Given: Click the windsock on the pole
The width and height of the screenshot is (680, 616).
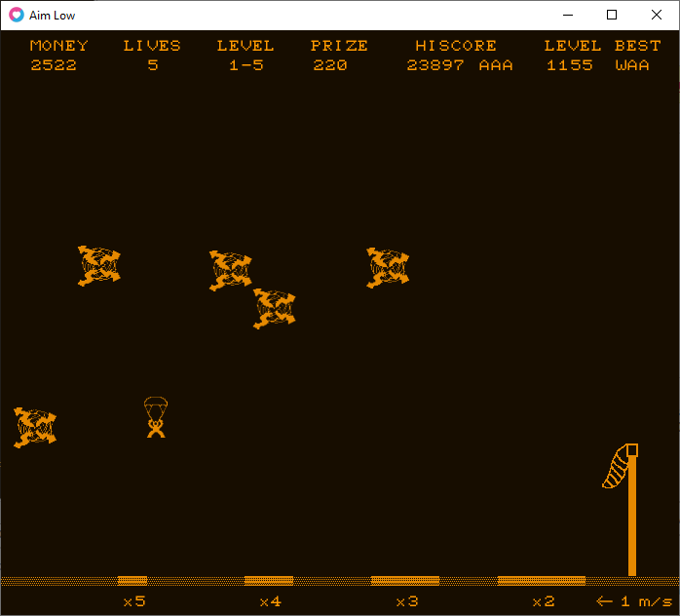Looking at the screenshot, I should [x=616, y=467].
